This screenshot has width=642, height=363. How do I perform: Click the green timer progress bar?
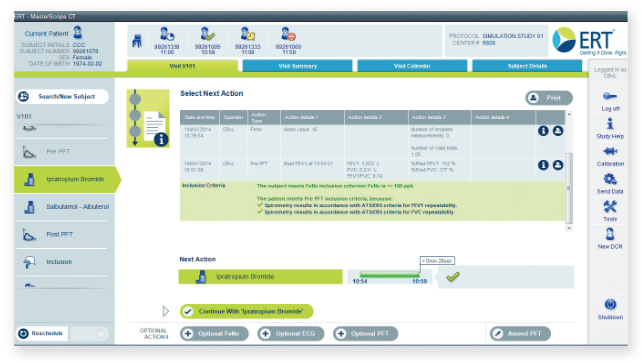[x=389, y=275]
